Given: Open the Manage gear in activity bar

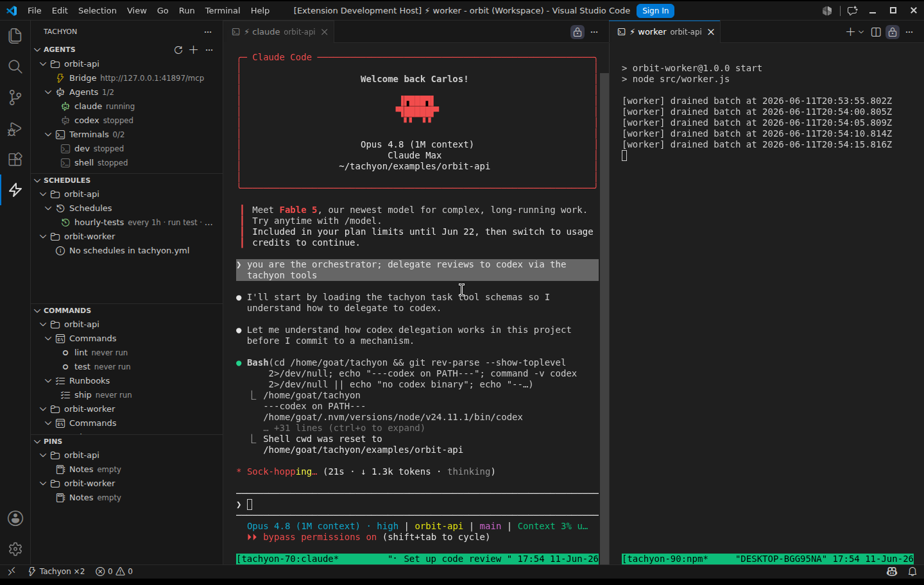Looking at the screenshot, I should point(15,549).
